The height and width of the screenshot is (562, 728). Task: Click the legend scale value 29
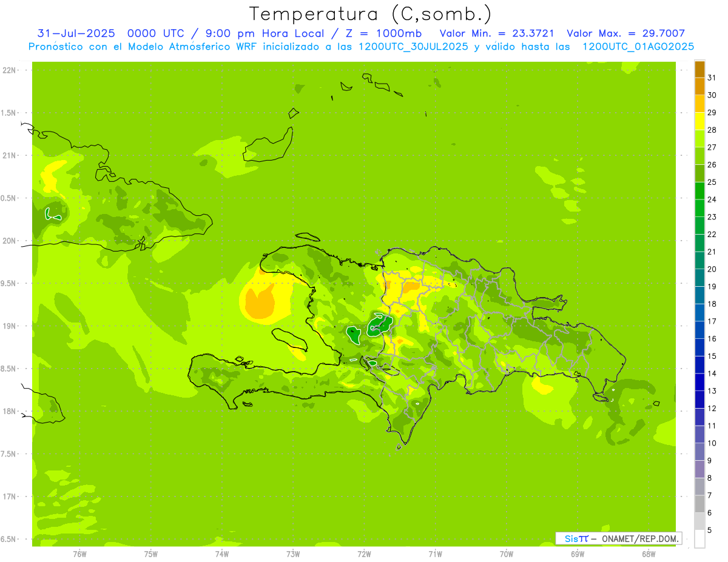[x=712, y=113]
